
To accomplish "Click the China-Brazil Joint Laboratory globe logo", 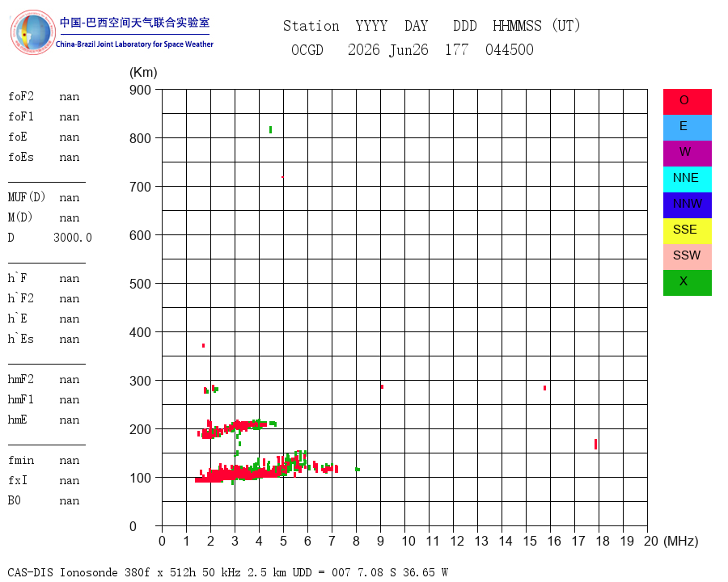I will pos(33,32).
